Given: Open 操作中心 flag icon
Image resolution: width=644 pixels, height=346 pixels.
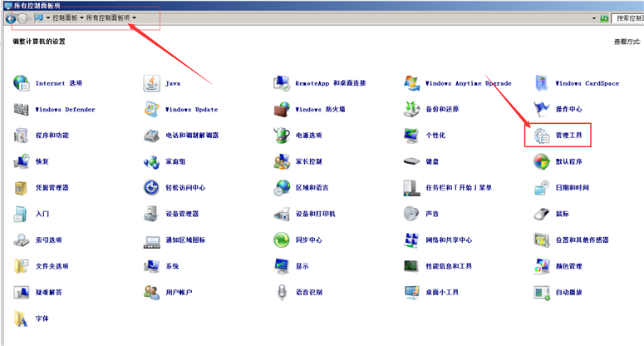Looking at the screenshot, I should (542, 109).
